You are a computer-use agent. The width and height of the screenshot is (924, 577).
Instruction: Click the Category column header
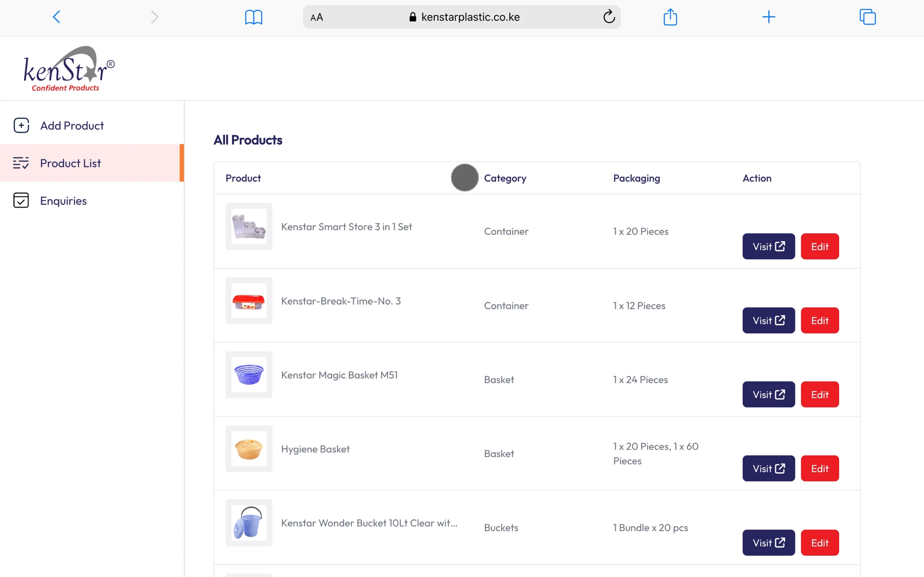click(505, 178)
